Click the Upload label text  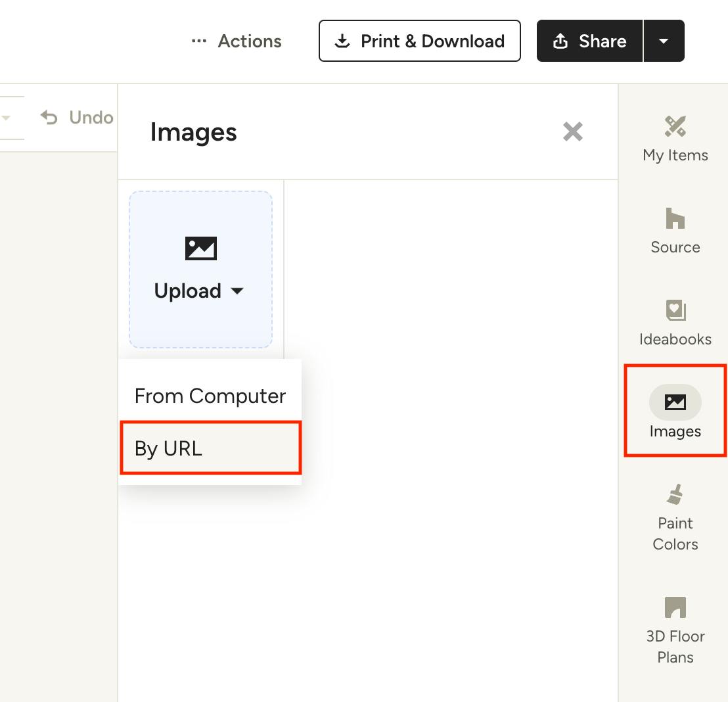[x=187, y=291]
